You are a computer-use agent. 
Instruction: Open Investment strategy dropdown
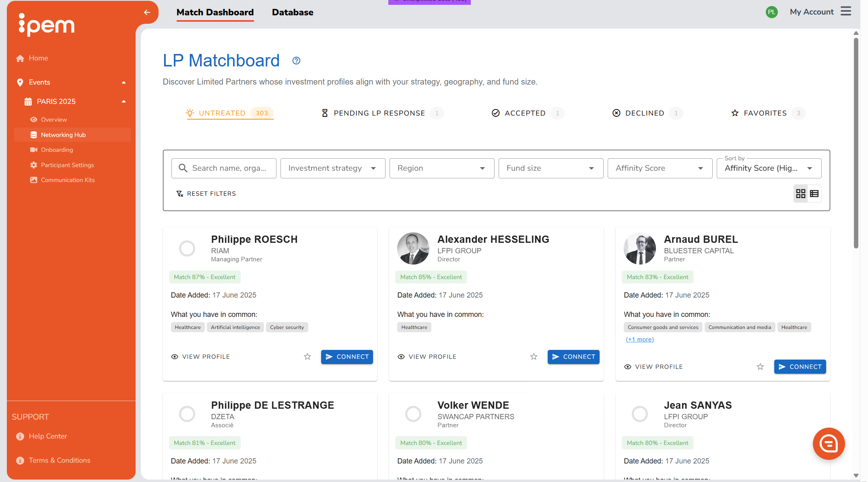333,168
